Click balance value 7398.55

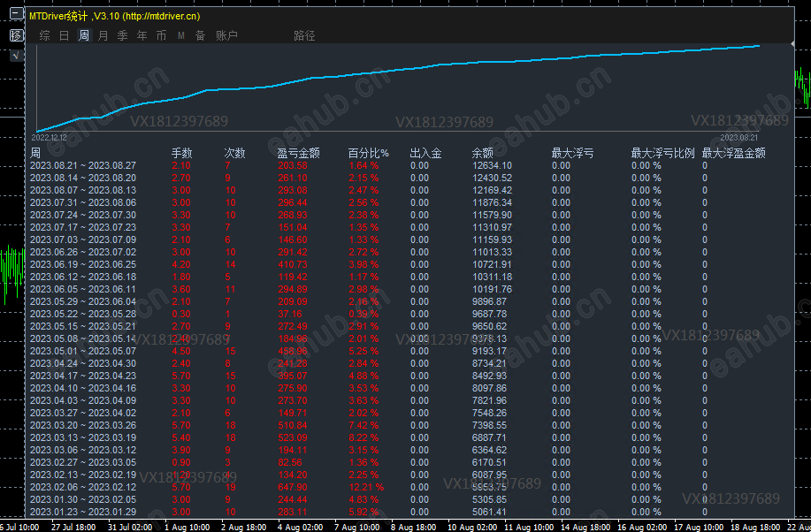click(x=489, y=425)
